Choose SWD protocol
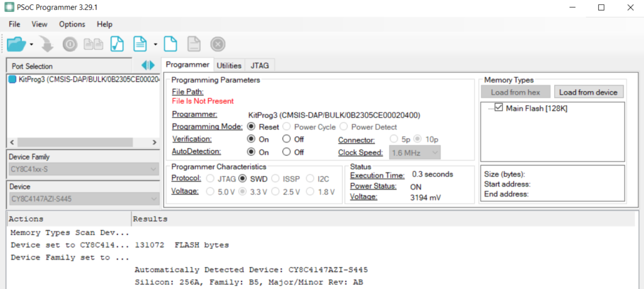The image size is (644, 289). click(x=243, y=178)
